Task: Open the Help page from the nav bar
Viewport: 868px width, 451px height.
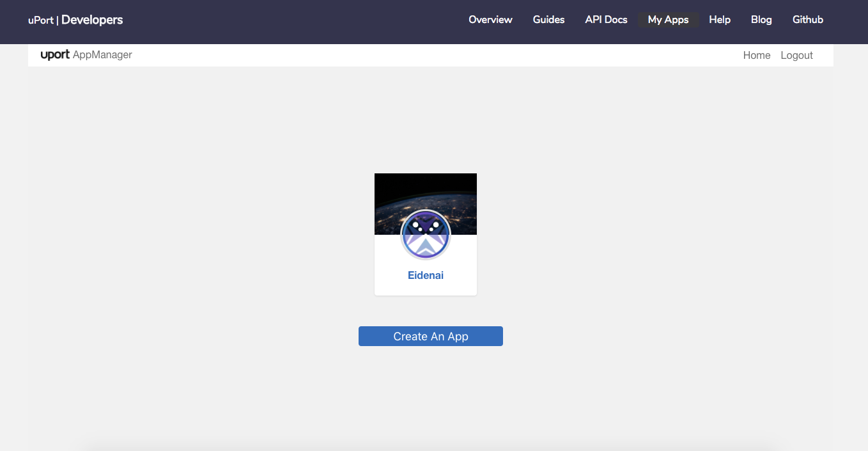Action: [720, 20]
